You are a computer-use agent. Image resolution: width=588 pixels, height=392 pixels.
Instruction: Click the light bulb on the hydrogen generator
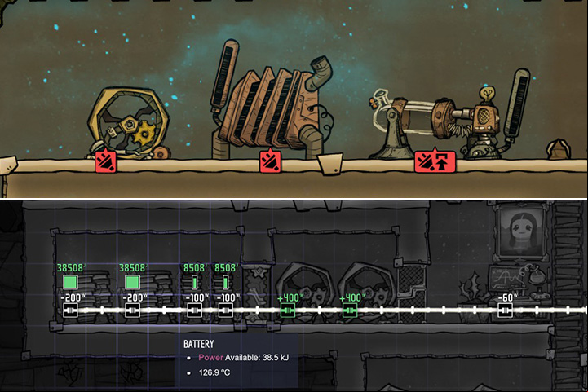tap(488, 94)
